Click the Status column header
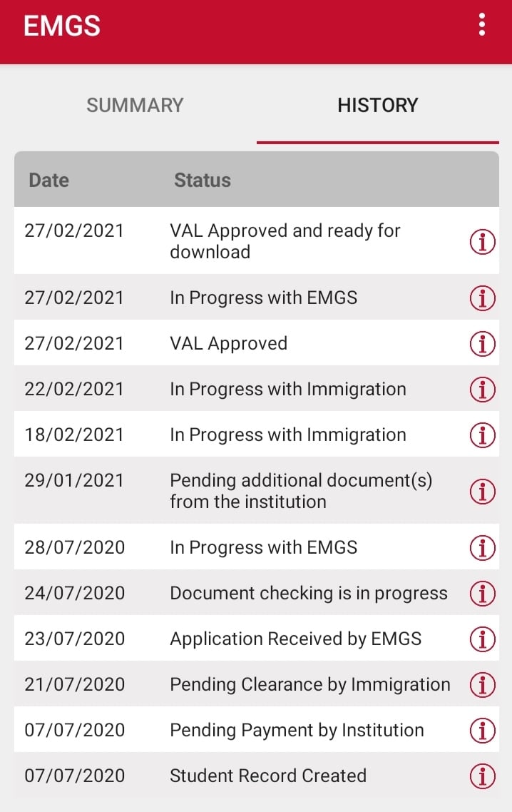This screenshot has height=812, width=512. pyautogui.click(x=203, y=181)
